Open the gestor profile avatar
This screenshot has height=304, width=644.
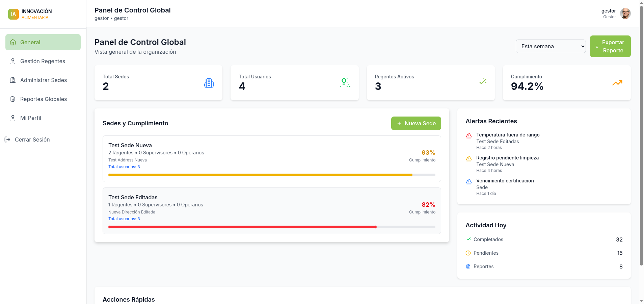coord(625,14)
